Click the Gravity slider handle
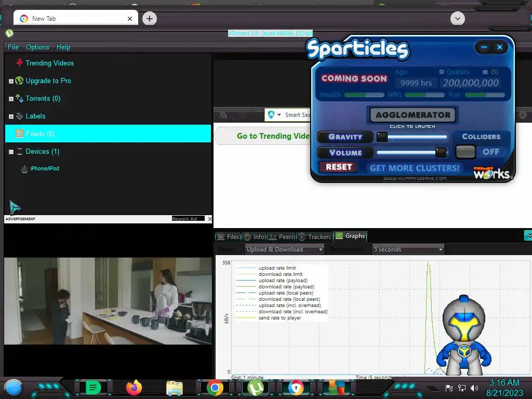532x399 pixels. (x=382, y=137)
